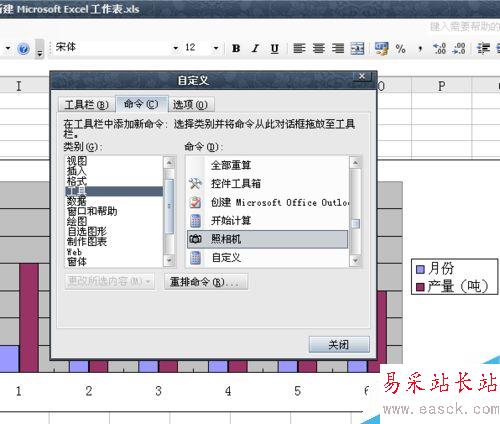
Task: Toggle Italic formatting
Action: (255, 48)
